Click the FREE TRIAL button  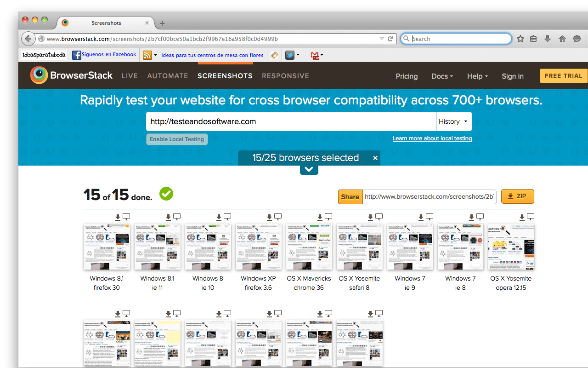pyautogui.click(x=564, y=75)
